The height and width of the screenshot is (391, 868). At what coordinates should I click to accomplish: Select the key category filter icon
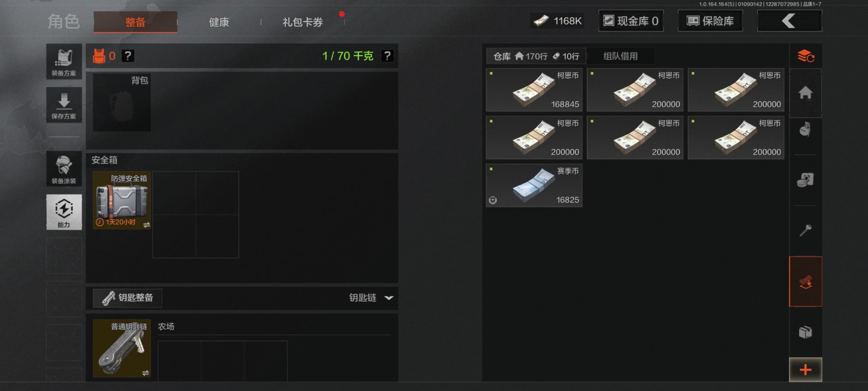pos(805,231)
